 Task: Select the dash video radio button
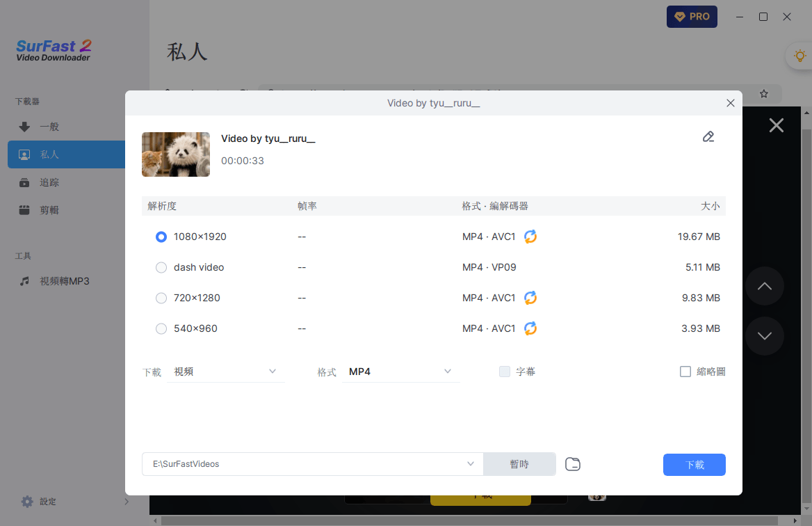click(x=161, y=267)
